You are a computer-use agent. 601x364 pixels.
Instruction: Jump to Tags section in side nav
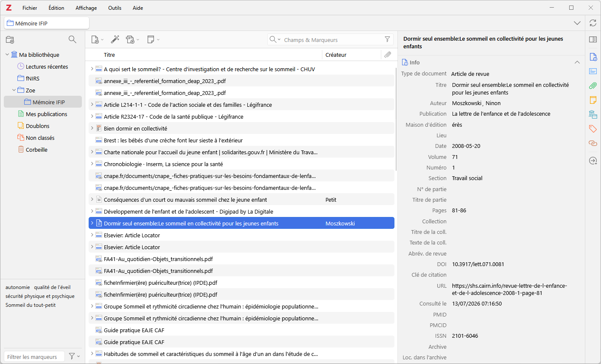pos(593,129)
